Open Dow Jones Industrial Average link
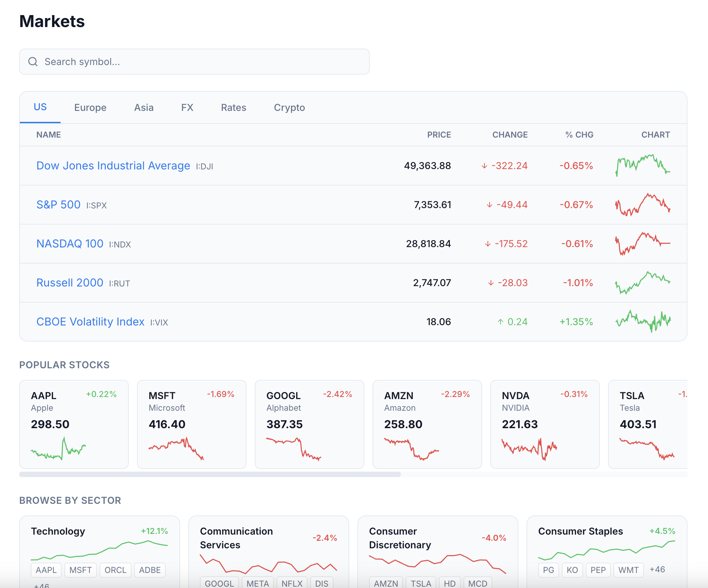This screenshot has width=708, height=588. tap(113, 166)
